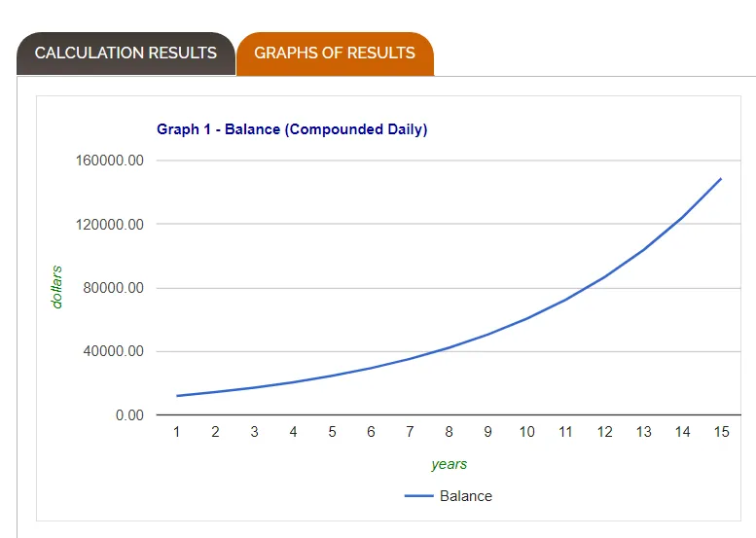
Task: Click the year 1 x-axis label
Action: 177,432
